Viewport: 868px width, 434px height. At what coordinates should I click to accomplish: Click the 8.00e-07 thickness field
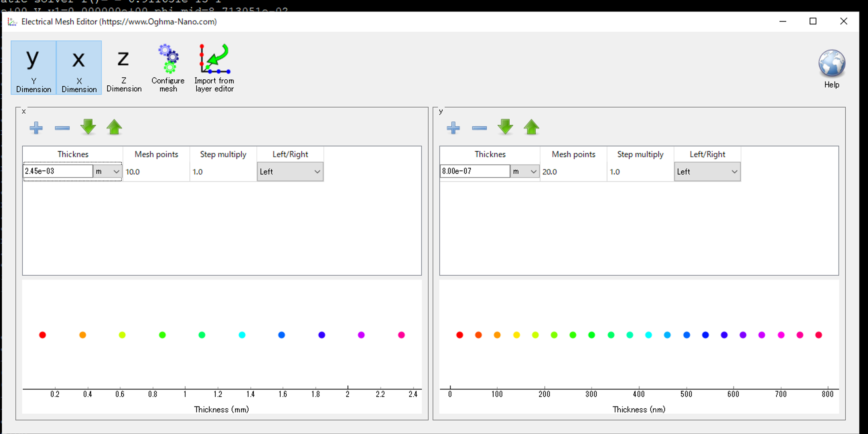click(475, 171)
